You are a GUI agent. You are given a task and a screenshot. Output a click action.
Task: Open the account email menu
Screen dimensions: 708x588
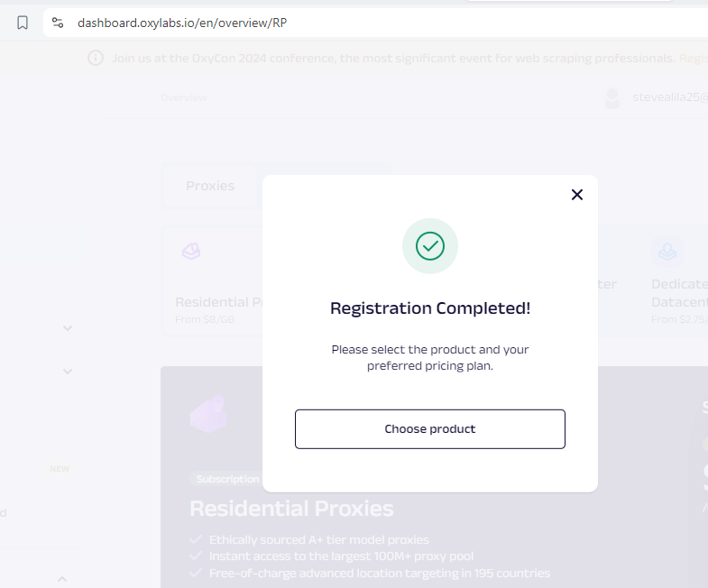pyautogui.click(x=669, y=97)
